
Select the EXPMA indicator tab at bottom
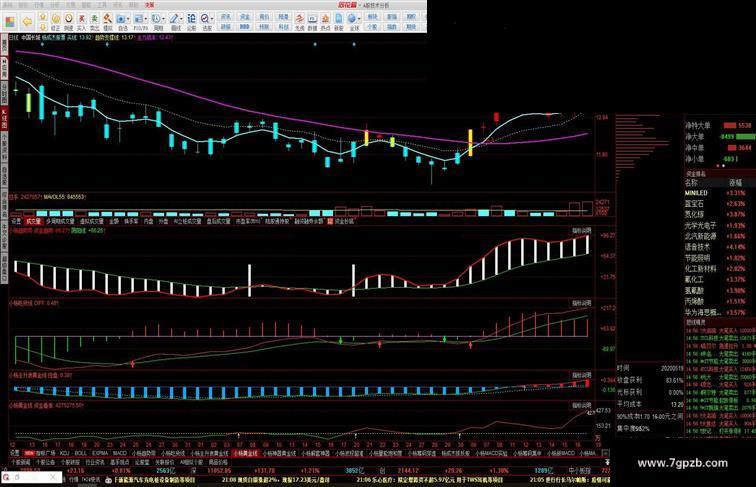pyautogui.click(x=100, y=453)
